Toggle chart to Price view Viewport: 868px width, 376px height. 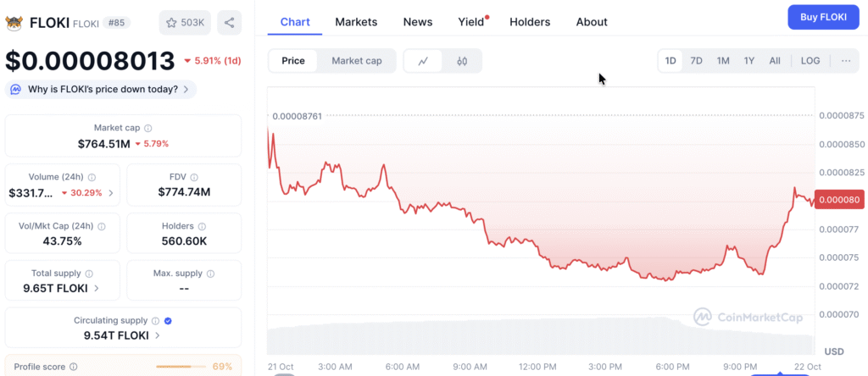click(293, 61)
